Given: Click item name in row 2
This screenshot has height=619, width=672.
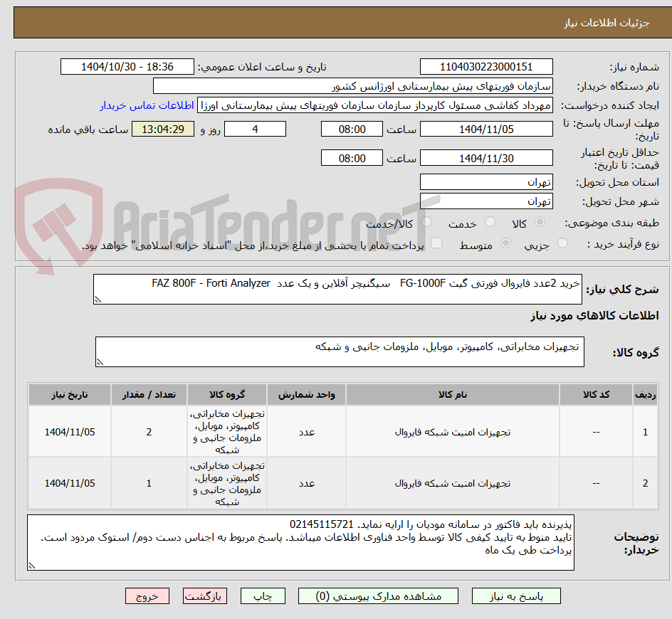Looking at the screenshot, I should click(453, 483).
